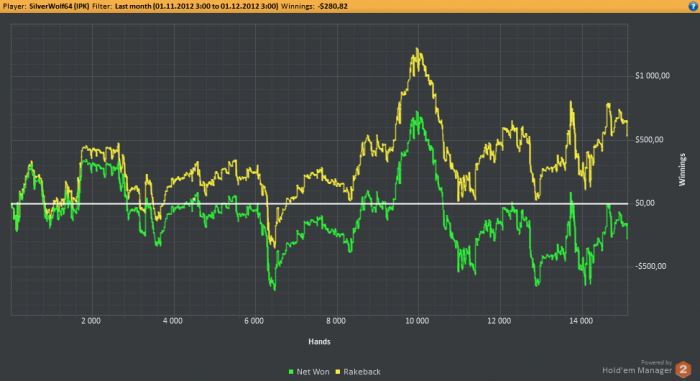The image size is (700, 381).
Task: Toggle the yellow Rakeback legend swatch
Action: click(338, 372)
